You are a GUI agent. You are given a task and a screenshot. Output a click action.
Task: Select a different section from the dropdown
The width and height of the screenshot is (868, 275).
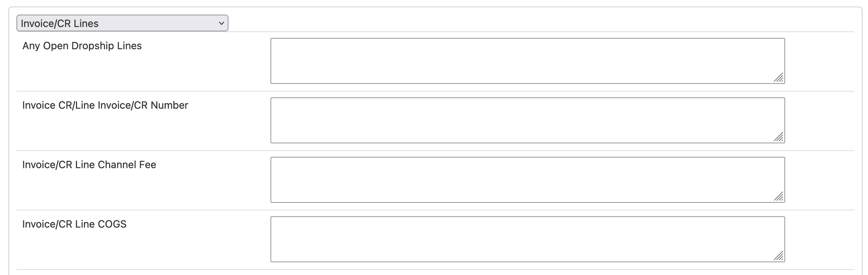click(x=122, y=23)
